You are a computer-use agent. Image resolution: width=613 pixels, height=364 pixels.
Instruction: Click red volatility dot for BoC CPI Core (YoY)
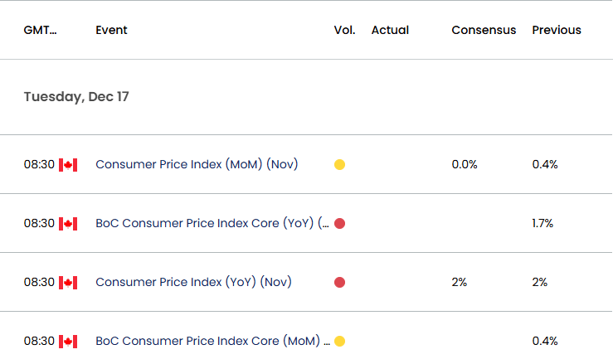[x=340, y=224]
